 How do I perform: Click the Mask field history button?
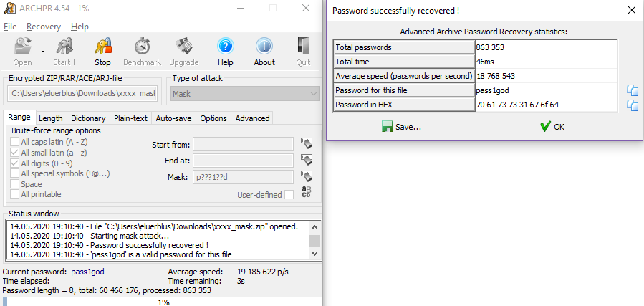306,177
